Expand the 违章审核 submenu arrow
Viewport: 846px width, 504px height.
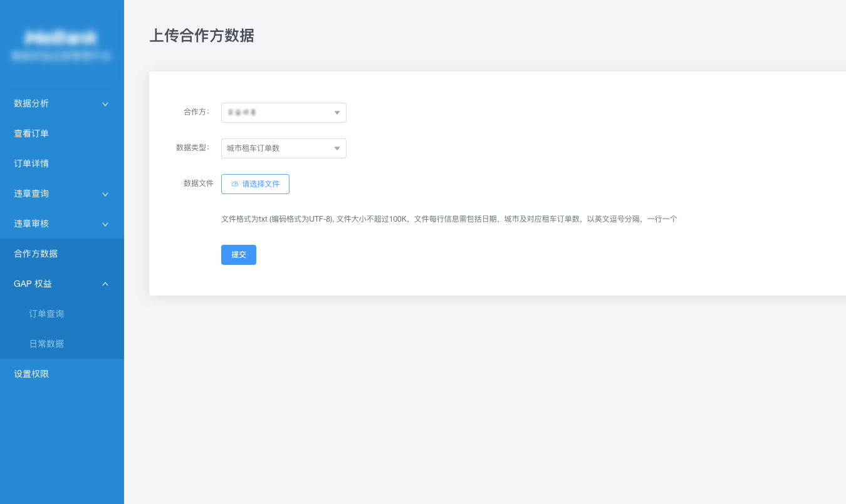105,224
